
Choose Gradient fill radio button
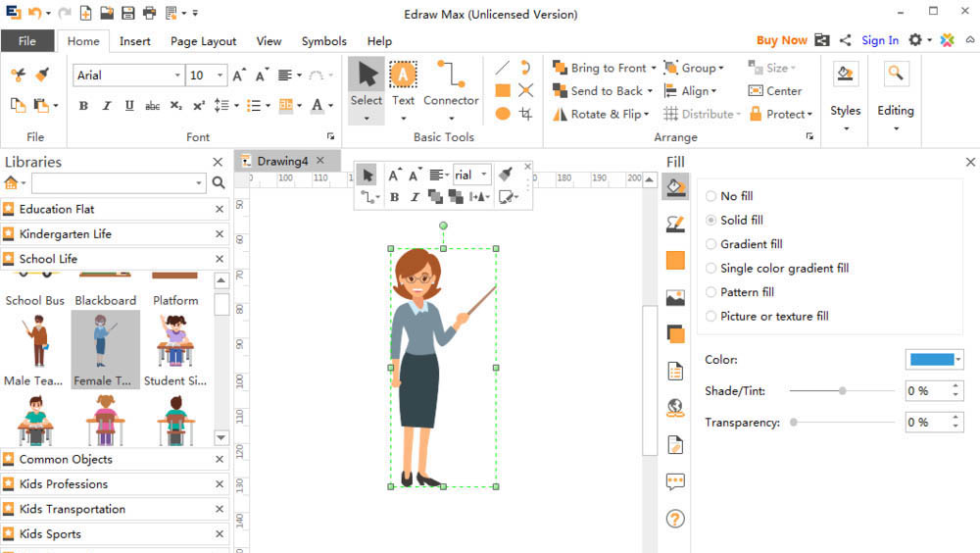711,244
